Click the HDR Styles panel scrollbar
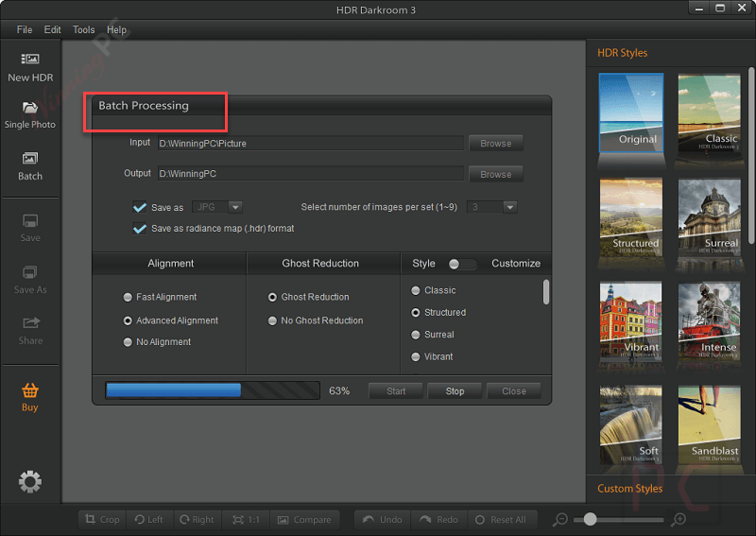 click(751, 155)
